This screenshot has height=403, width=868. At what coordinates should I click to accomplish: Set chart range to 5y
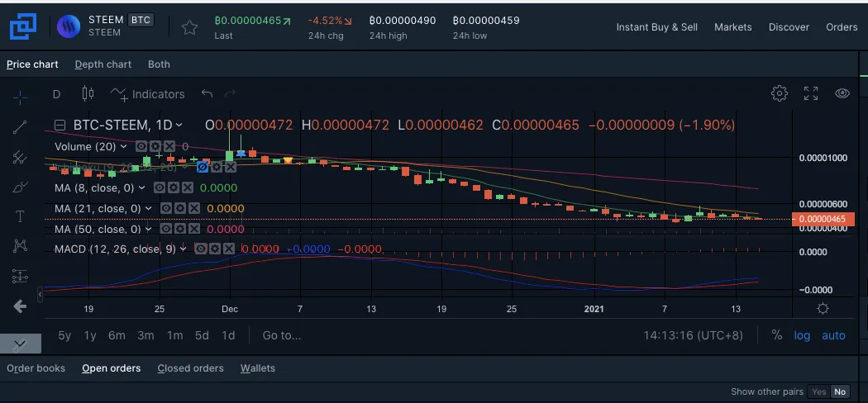click(x=64, y=335)
